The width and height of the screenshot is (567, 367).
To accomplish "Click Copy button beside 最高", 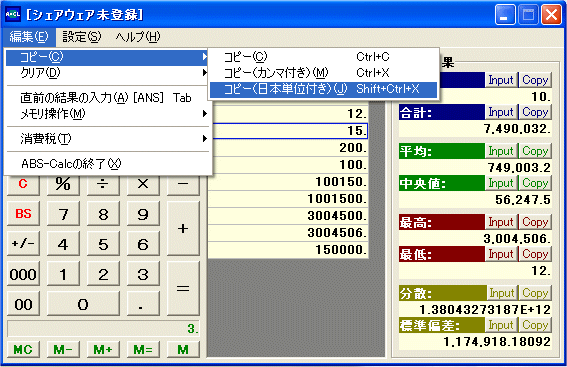I will coord(535,222).
